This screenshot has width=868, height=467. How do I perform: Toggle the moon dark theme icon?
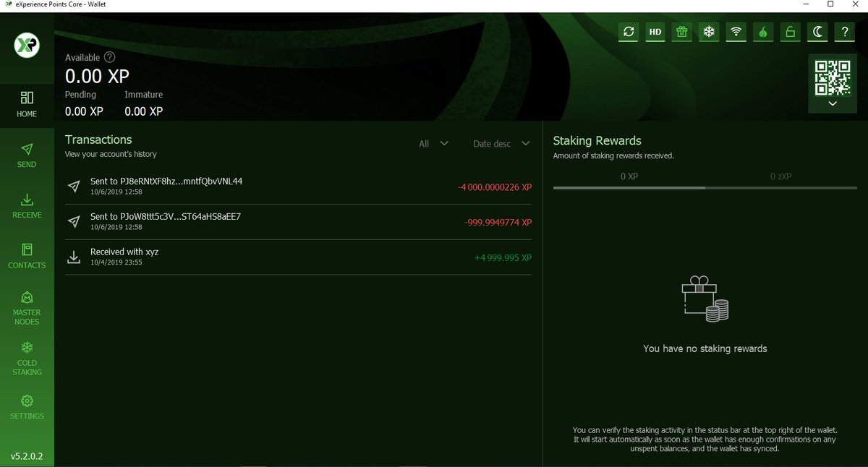click(x=817, y=32)
